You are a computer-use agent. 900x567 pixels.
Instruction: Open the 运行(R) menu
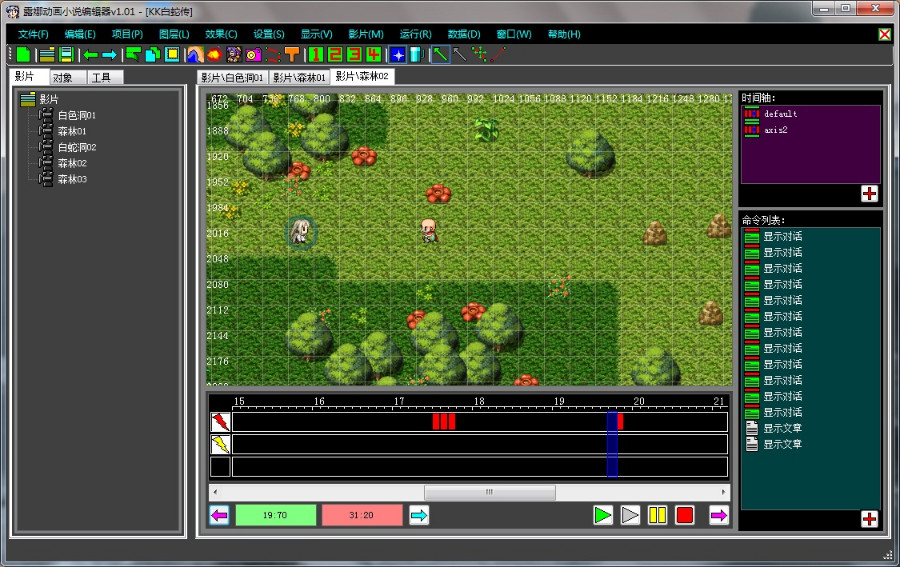pyautogui.click(x=416, y=34)
